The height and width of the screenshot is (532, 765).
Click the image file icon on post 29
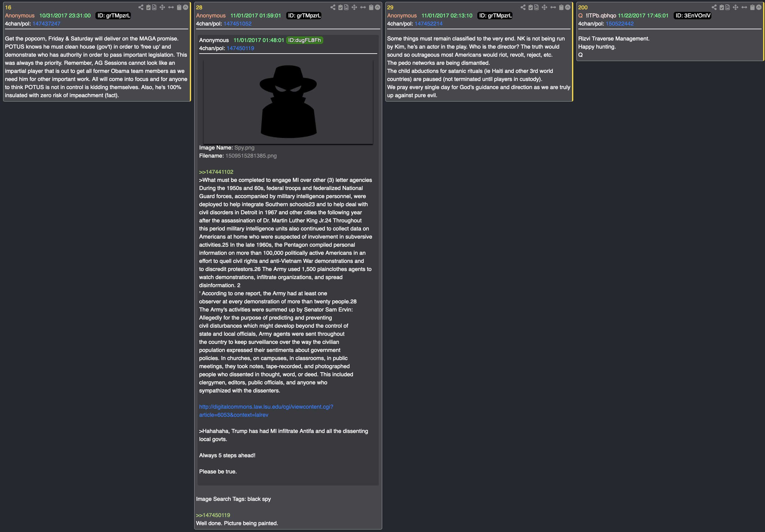click(x=536, y=7)
